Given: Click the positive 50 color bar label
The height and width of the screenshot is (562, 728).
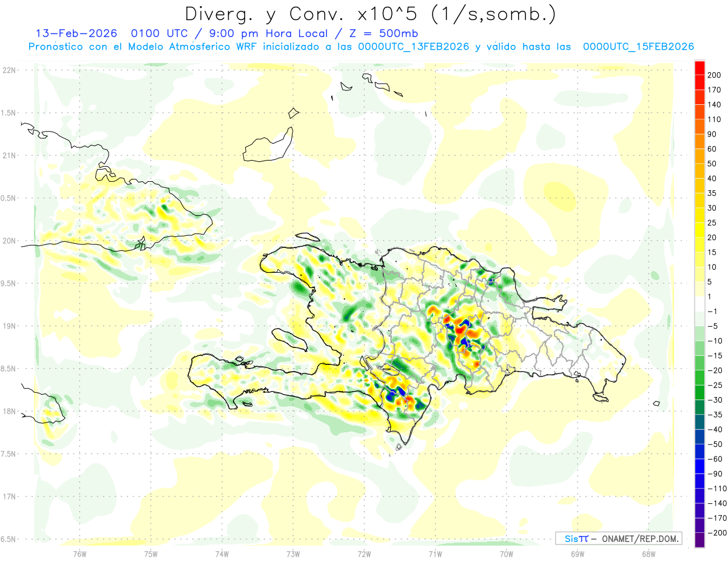Looking at the screenshot, I should coord(712,164).
